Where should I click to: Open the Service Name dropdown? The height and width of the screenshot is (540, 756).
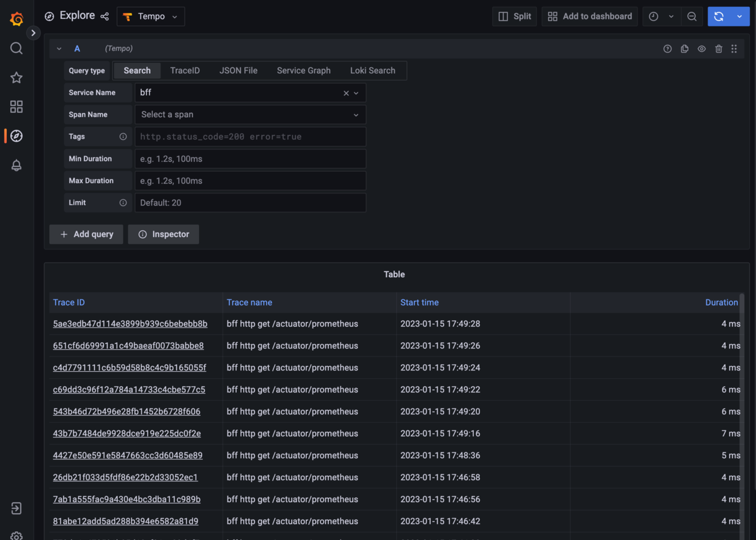click(x=356, y=93)
